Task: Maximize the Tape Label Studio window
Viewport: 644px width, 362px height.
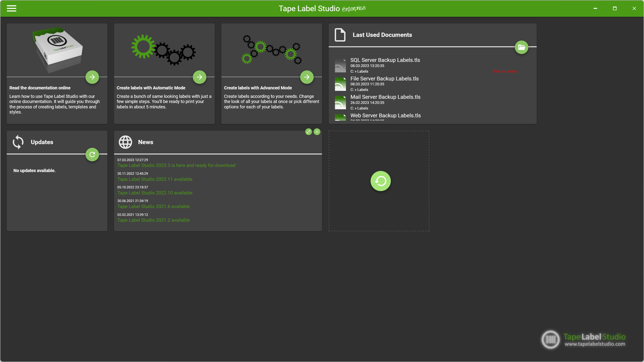Action: pyautogui.click(x=614, y=8)
